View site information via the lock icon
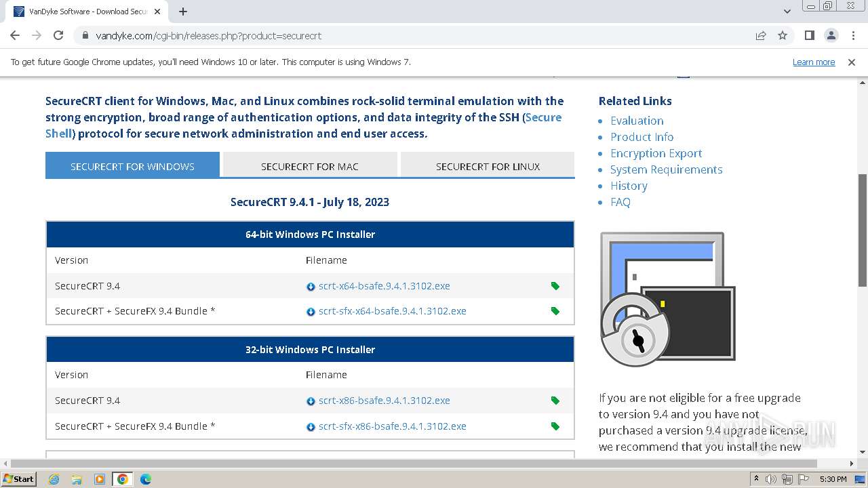868x488 pixels. [85, 35]
